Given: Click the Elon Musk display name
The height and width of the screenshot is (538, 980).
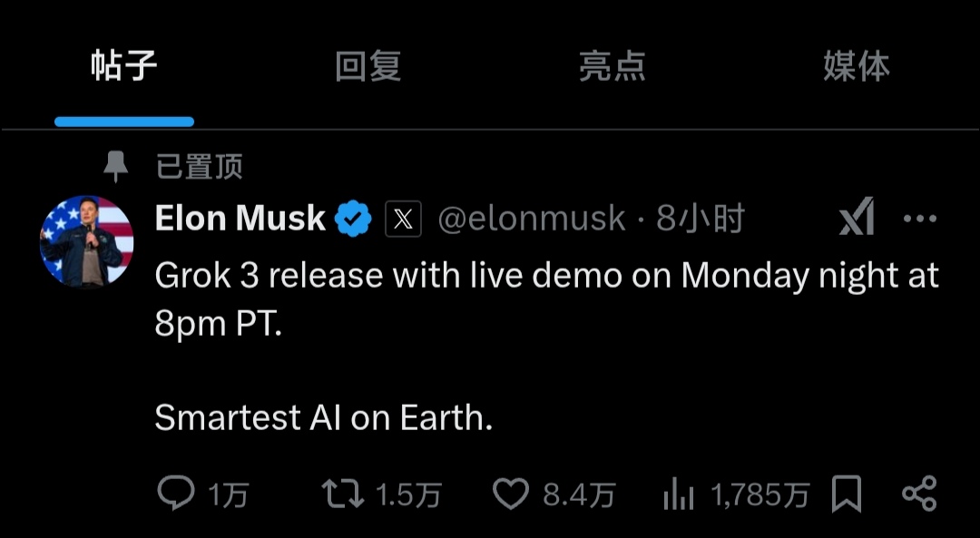Looking at the screenshot, I should [240, 219].
